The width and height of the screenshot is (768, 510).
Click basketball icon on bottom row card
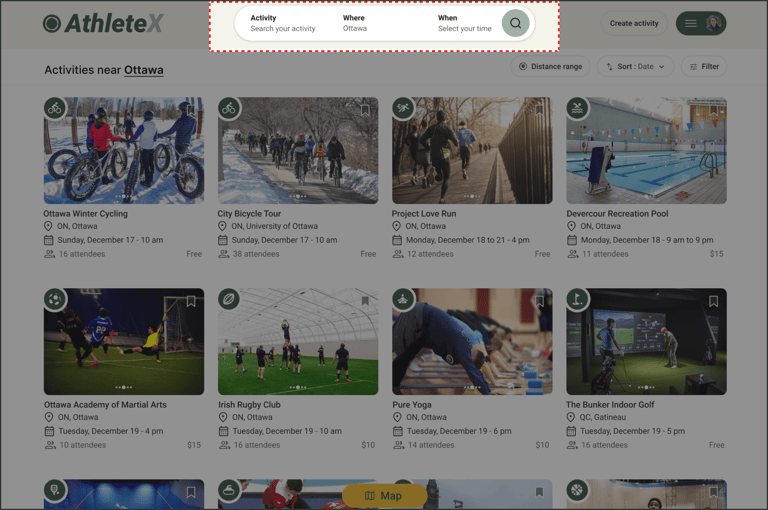click(x=577, y=490)
